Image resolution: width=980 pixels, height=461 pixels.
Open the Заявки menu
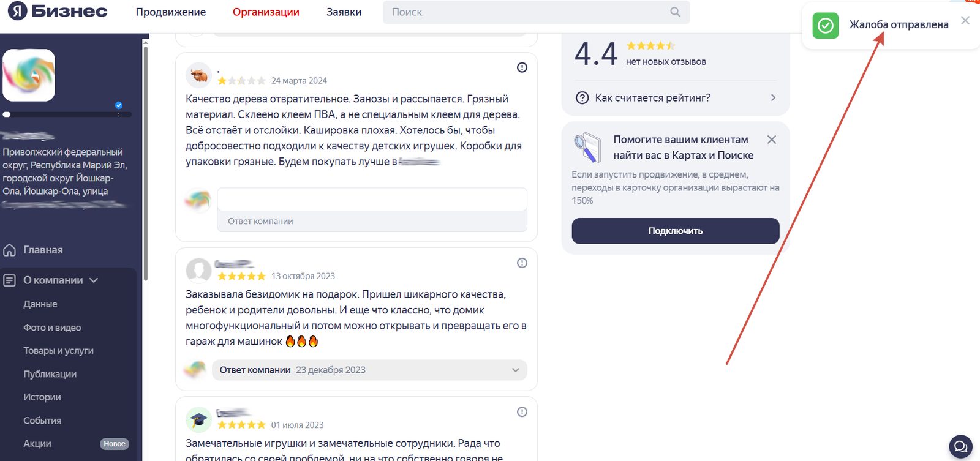(344, 12)
